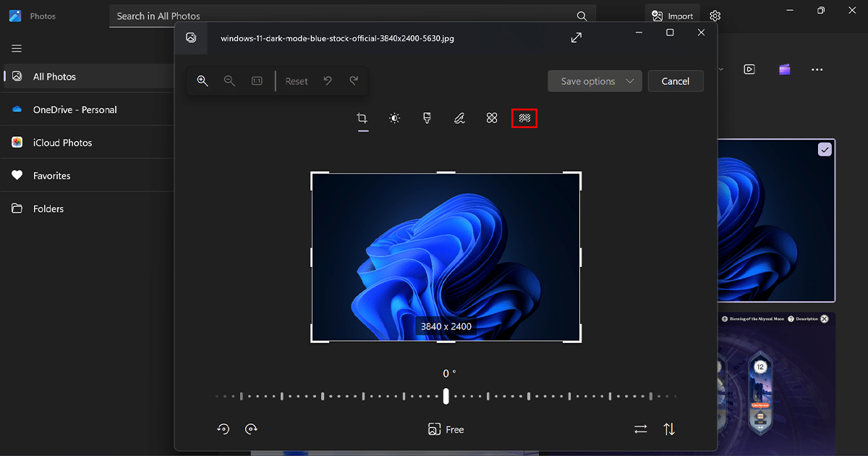Toggle the hamburger navigation menu
The width and height of the screenshot is (868, 456).
coord(17,48)
